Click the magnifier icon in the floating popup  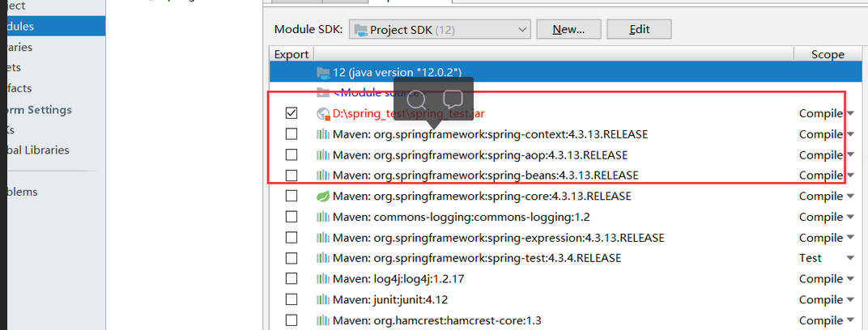pos(416,100)
